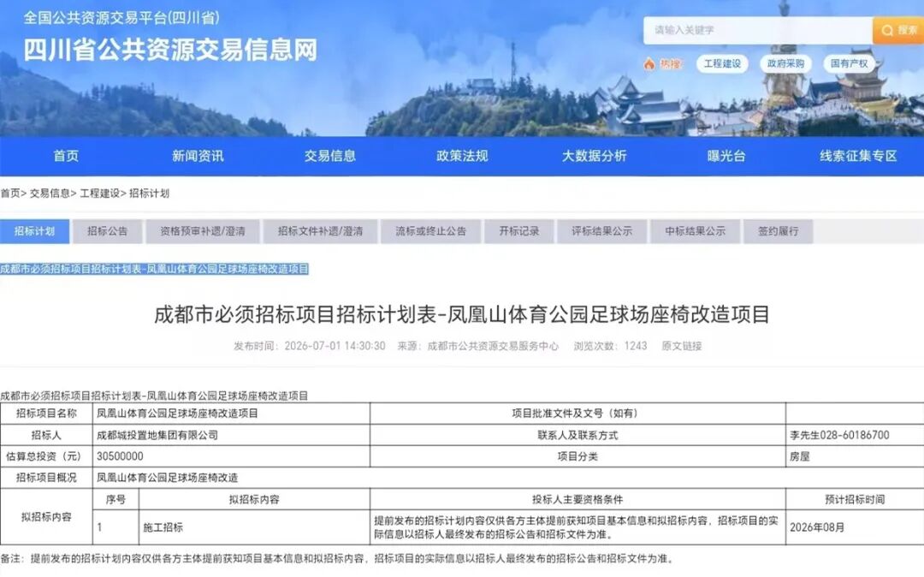This screenshot has height=577, width=924.
Task: Click the orange search button
Action: (x=898, y=30)
